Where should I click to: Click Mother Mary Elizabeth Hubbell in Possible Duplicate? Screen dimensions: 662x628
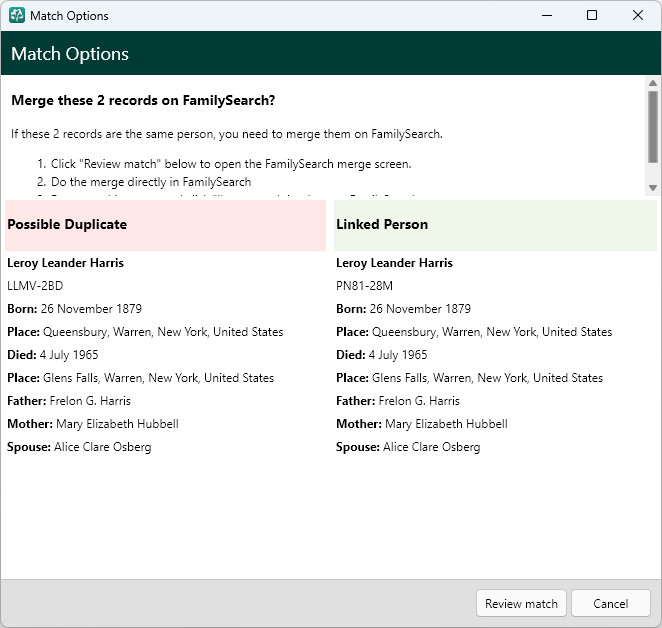click(x=93, y=424)
